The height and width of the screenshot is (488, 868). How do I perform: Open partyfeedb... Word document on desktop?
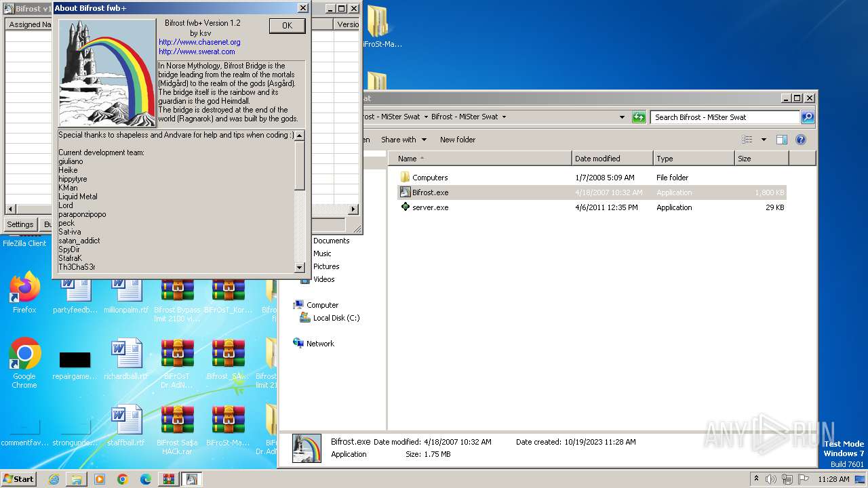pos(75,293)
